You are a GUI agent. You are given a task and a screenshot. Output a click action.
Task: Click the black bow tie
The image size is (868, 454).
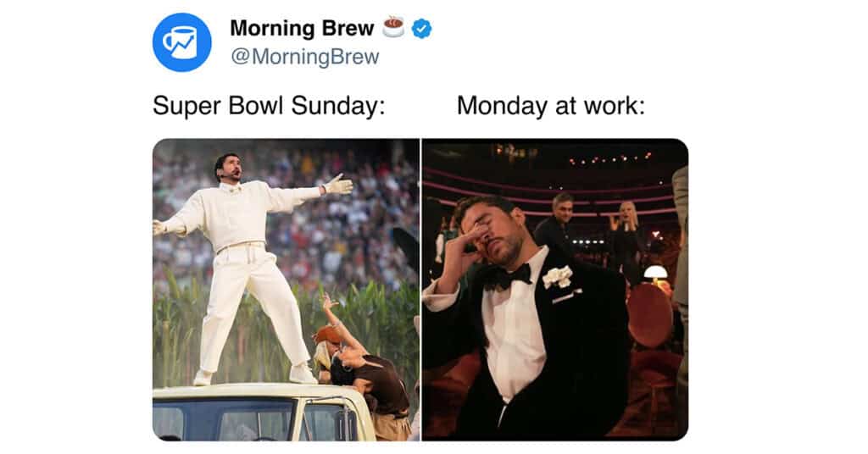click(507, 277)
